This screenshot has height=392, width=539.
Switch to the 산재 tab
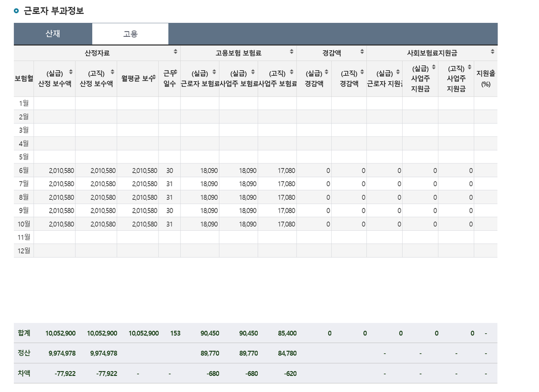point(53,34)
